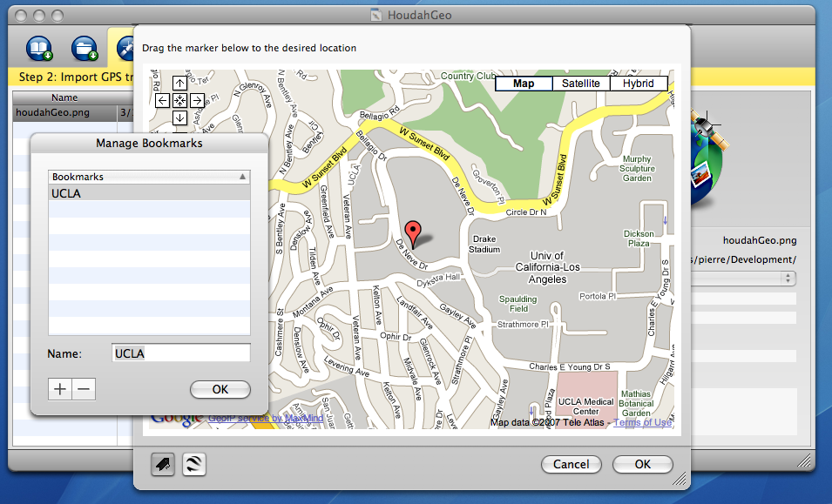Click the Drake Stadium label on the map
832x504 pixels.
coord(484,245)
